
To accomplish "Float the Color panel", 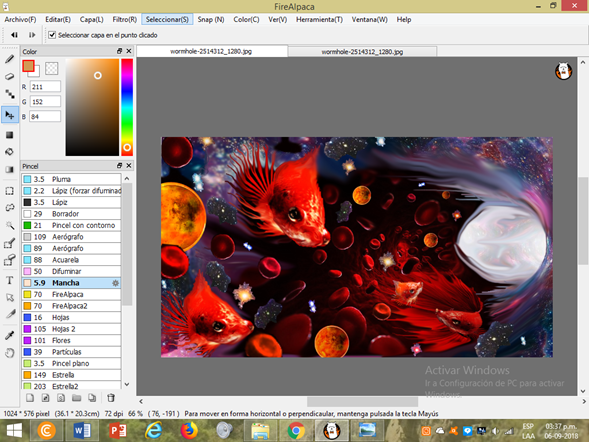I will point(119,51).
